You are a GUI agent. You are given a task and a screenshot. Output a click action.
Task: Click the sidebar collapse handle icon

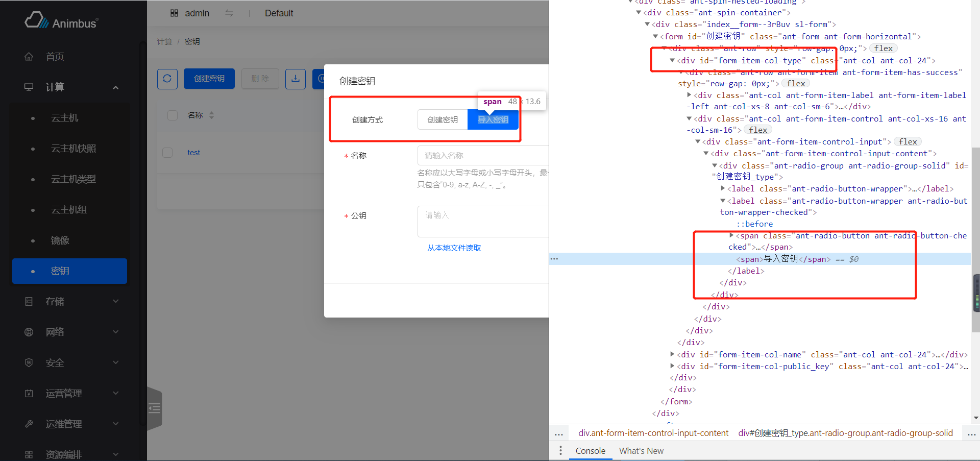click(x=154, y=408)
